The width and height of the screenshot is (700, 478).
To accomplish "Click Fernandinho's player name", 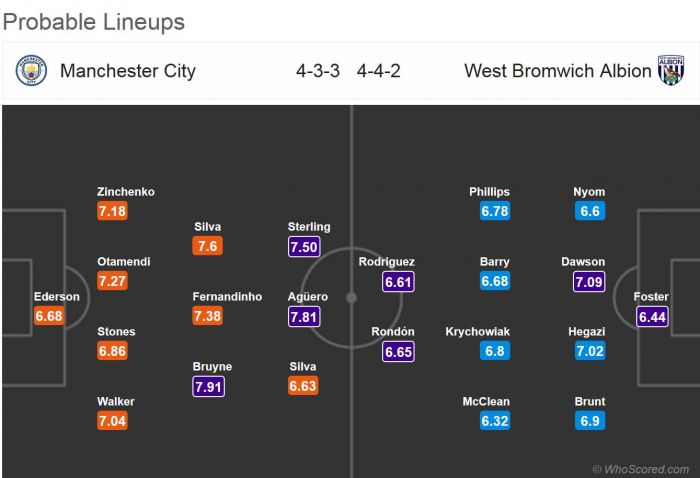I will click(228, 297).
